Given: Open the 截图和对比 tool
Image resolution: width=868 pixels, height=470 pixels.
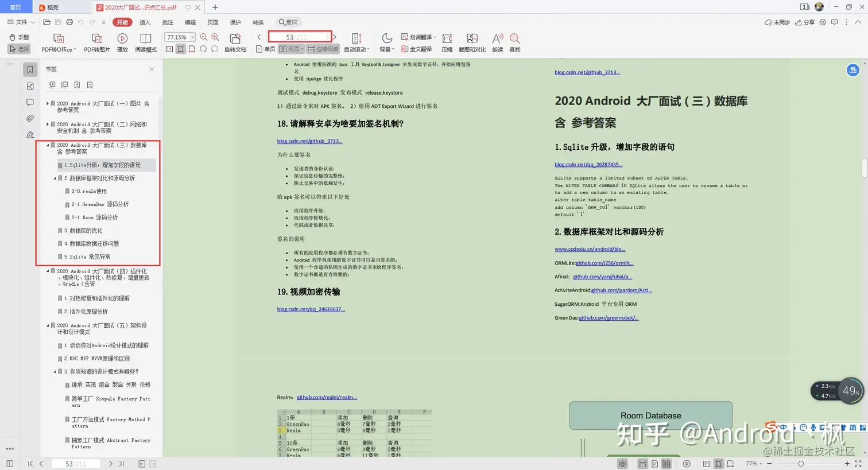Looking at the screenshot, I should click(x=472, y=42).
